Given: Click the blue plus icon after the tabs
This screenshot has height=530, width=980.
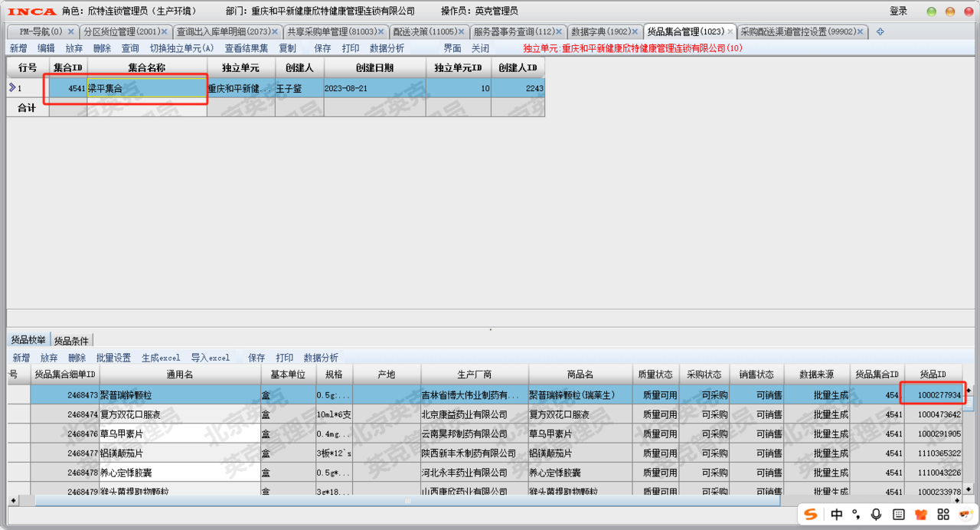Looking at the screenshot, I should coord(880,31).
